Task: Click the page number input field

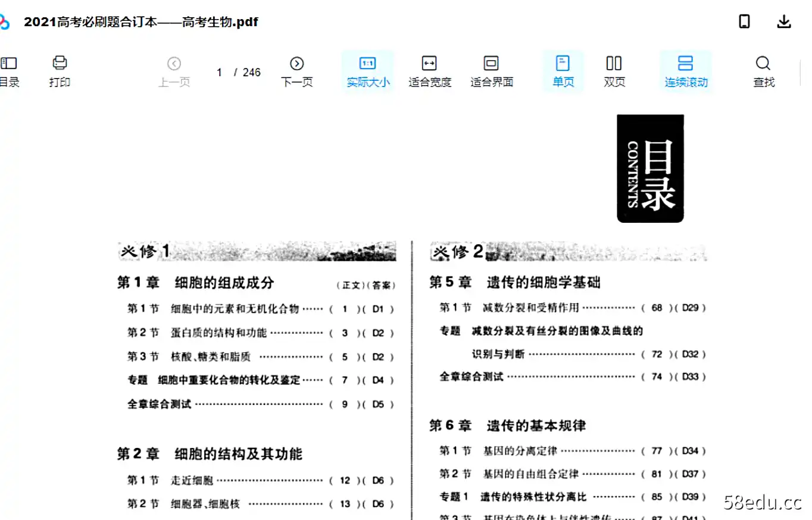Action: tap(219, 72)
